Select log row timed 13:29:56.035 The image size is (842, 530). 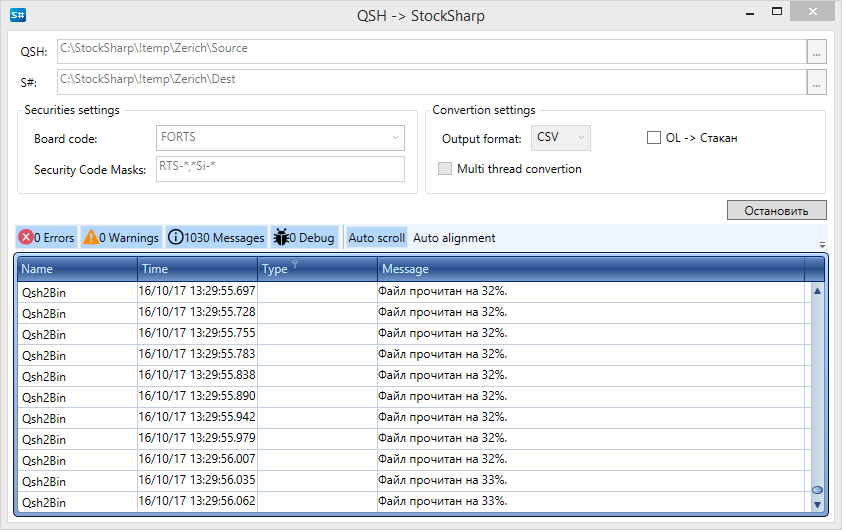(x=413, y=480)
